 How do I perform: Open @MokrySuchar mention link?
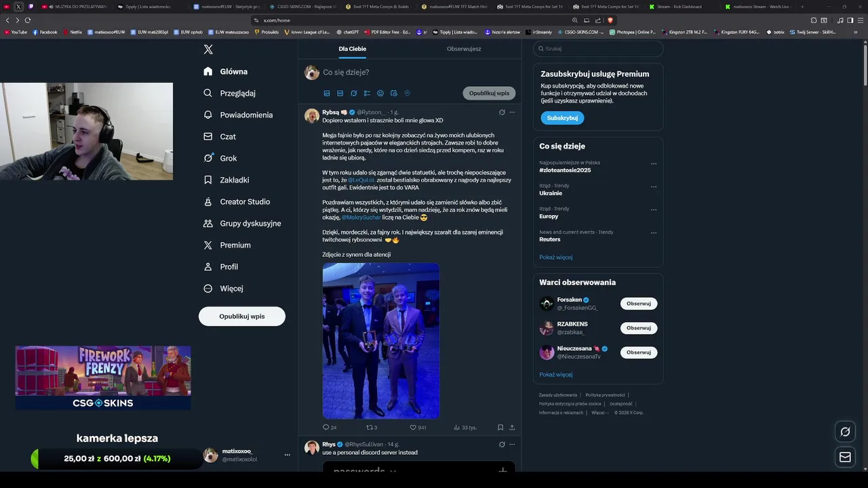(x=361, y=218)
